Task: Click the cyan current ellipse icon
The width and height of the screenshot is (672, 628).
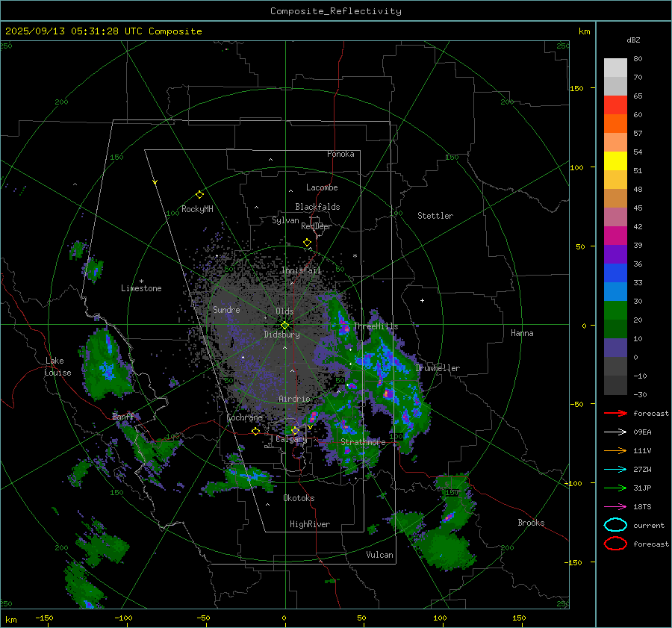Action: (x=615, y=525)
